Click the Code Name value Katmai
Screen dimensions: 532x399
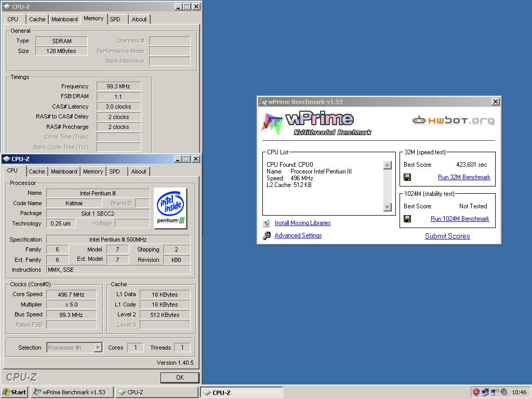coord(74,203)
